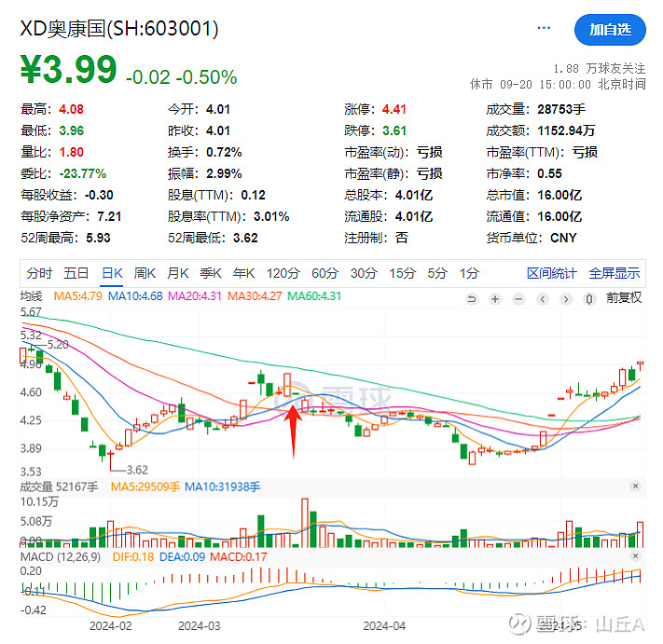This screenshot has height=644, width=663.
Task: Click the 委比 -23.77% value
Action: pos(82,173)
